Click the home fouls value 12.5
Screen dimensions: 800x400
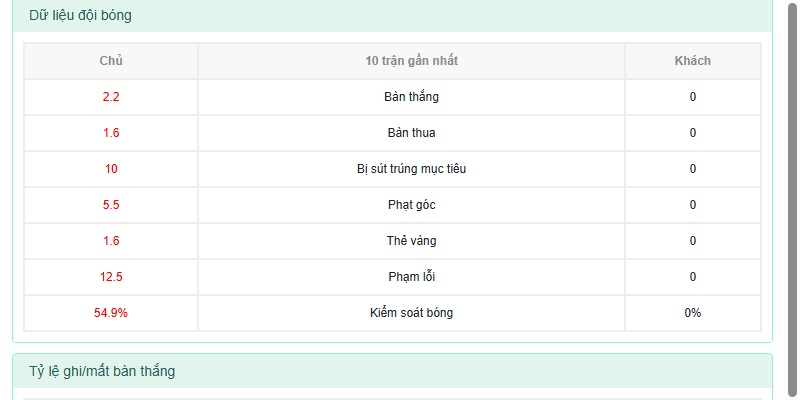(111, 277)
